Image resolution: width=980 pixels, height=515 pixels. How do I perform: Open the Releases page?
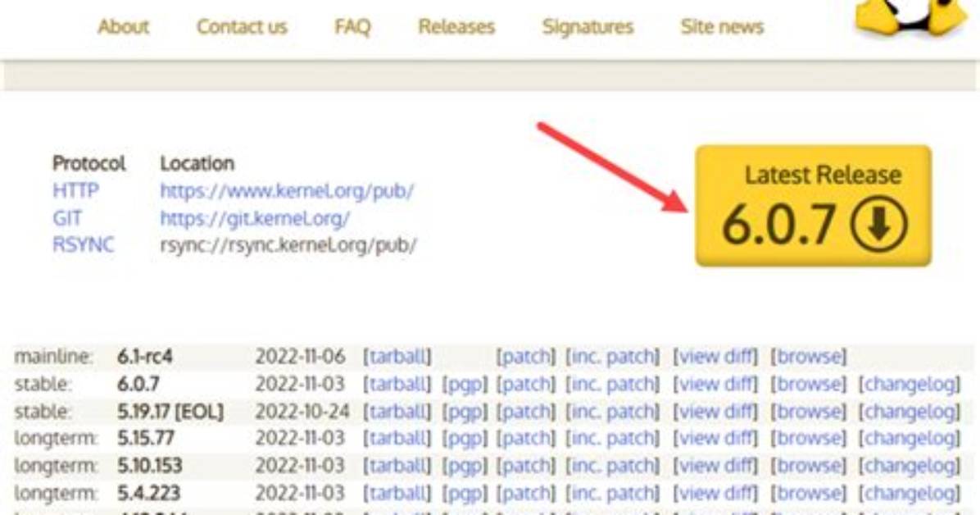point(456,27)
